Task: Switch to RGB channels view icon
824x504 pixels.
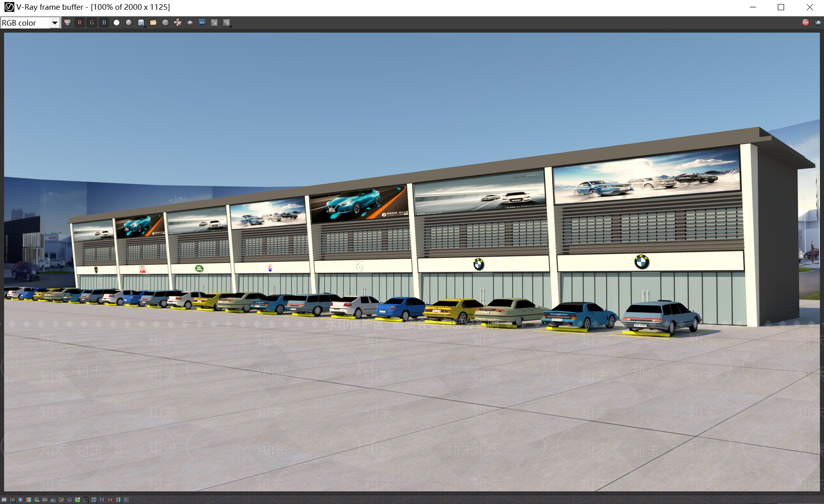Action: point(67,23)
